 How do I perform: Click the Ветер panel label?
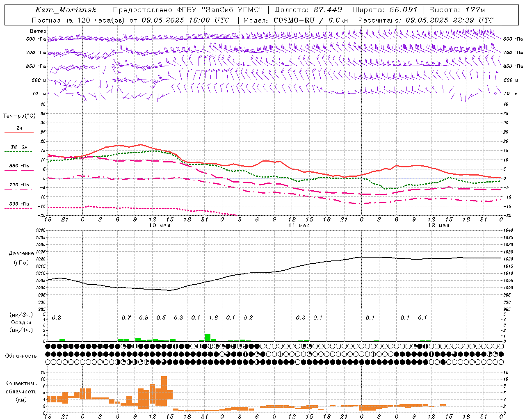coord(38,31)
